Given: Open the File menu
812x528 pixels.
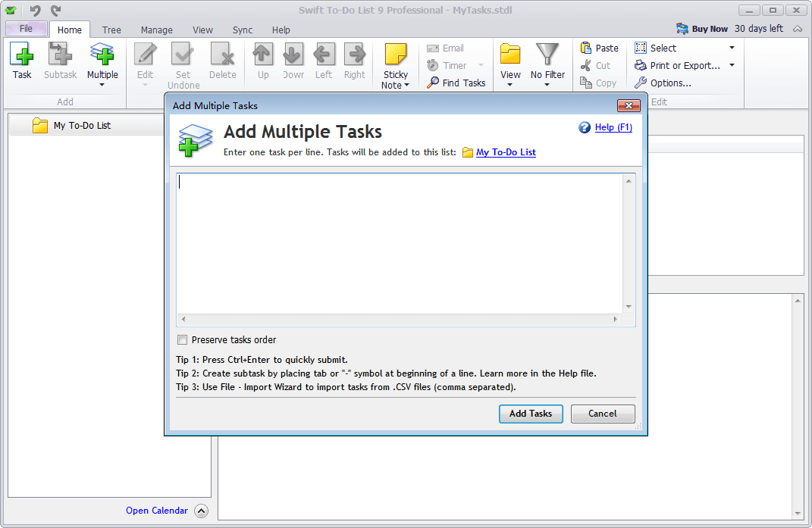Looking at the screenshot, I should 26,29.
